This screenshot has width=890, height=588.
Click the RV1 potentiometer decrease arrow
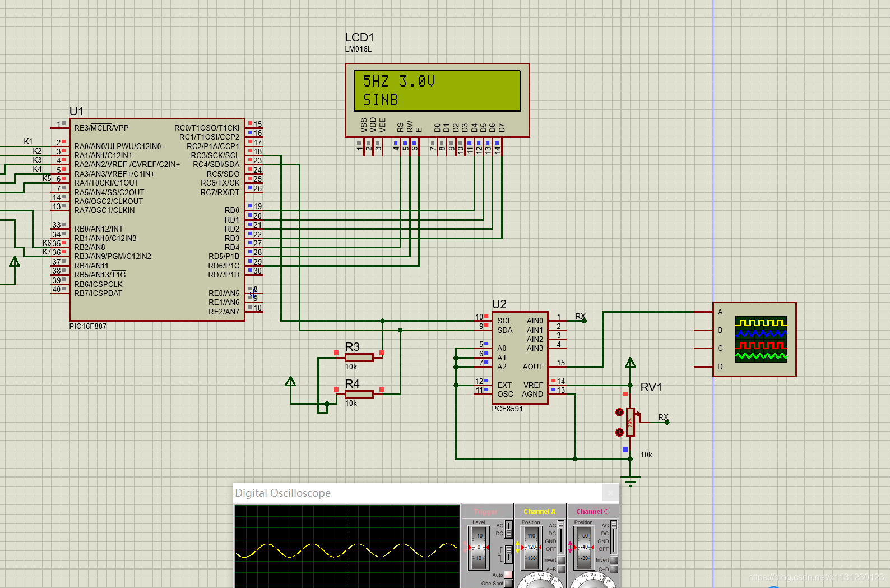tap(619, 432)
